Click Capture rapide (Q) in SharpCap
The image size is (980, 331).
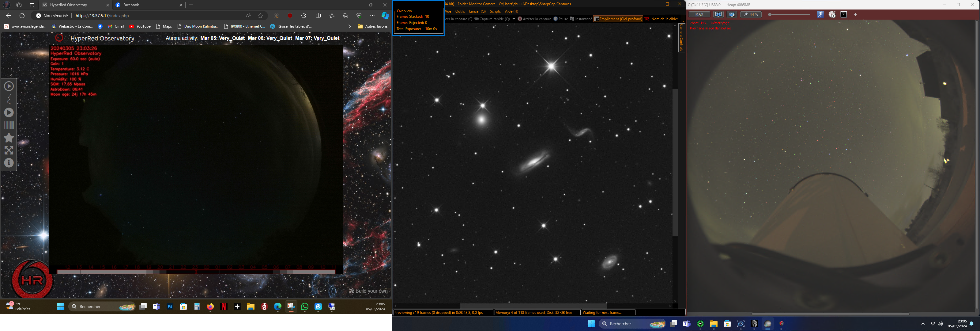coord(492,19)
